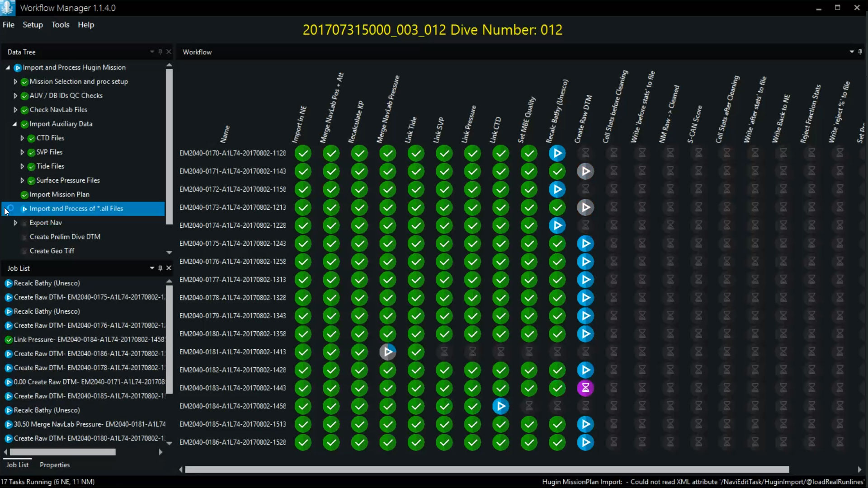Click the Merge NavLab Pressure progress icon on the EM2040-0181 row
Image resolution: width=868 pixels, height=488 pixels.
click(387, 352)
